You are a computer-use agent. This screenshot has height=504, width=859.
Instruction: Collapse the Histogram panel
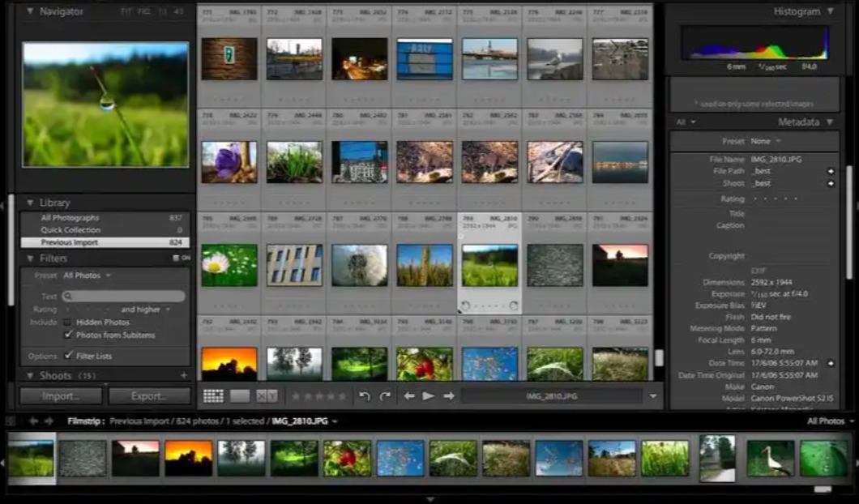[x=830, y=12]
